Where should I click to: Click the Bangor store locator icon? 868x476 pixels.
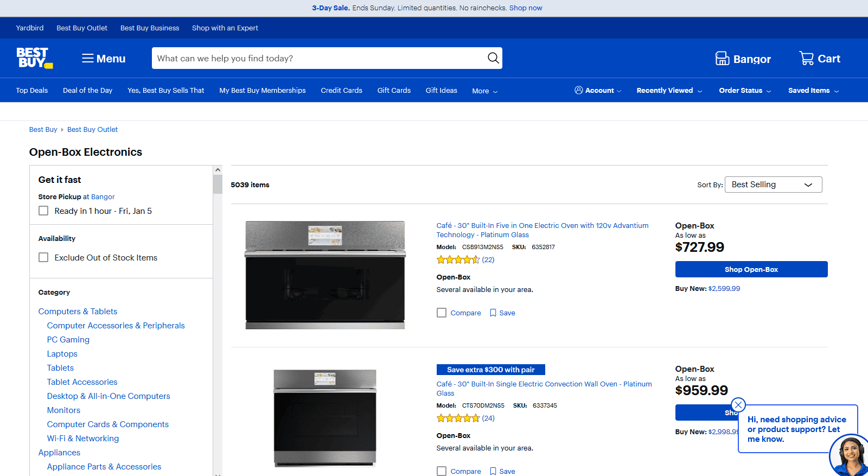coord(722,58)
